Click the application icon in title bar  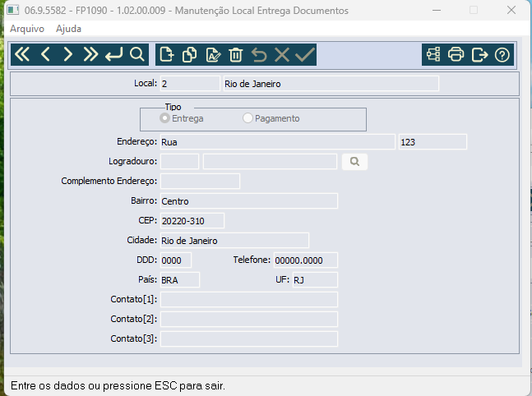click(13, 10)
